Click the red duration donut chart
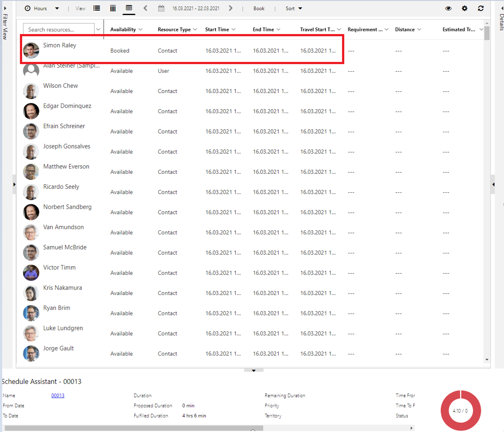Viewport: 504px width, 432px height. click(x=461, y=410)
